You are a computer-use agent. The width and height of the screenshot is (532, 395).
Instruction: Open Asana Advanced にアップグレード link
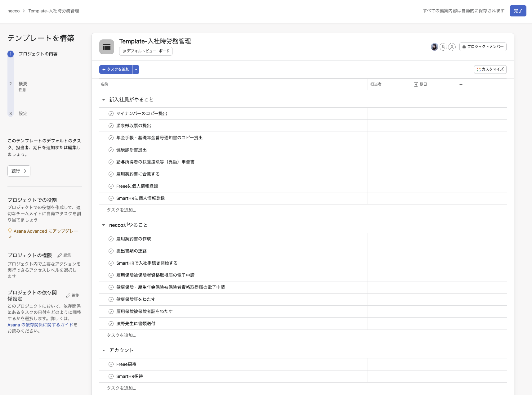(43, 234)
